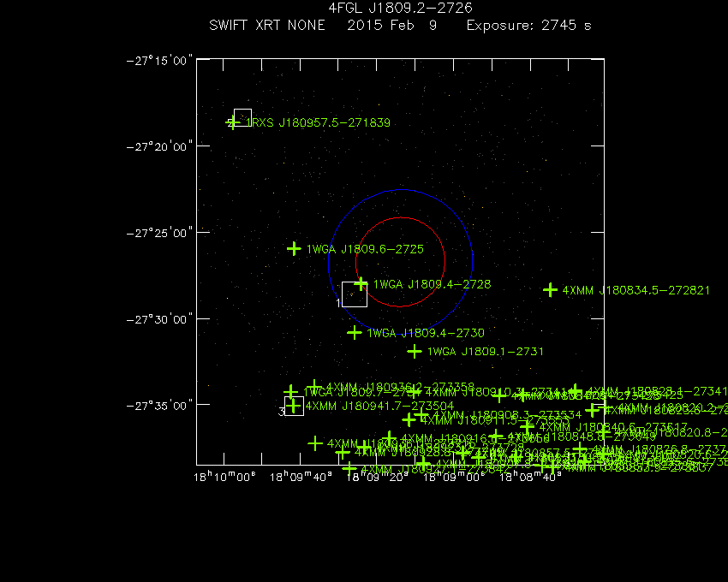728x582 pixels.
Task: Click the white box numbered 1 inside blue circle
Action: (355, 294)
